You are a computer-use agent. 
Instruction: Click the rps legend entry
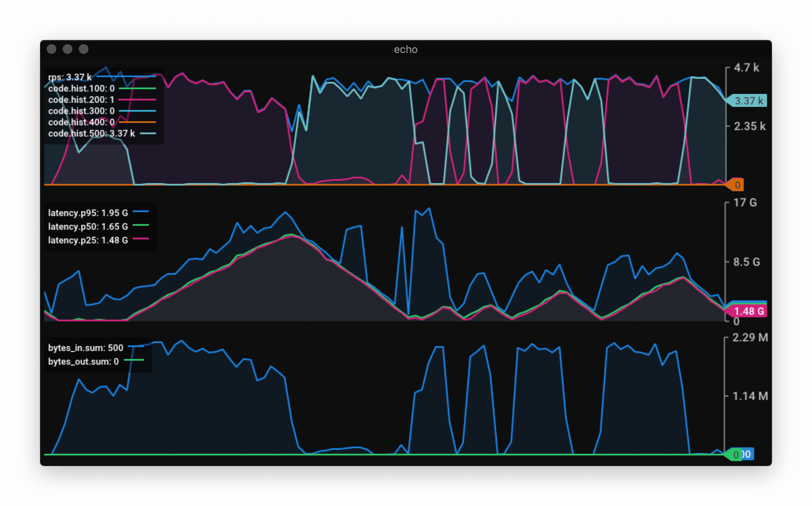point(70,77)
